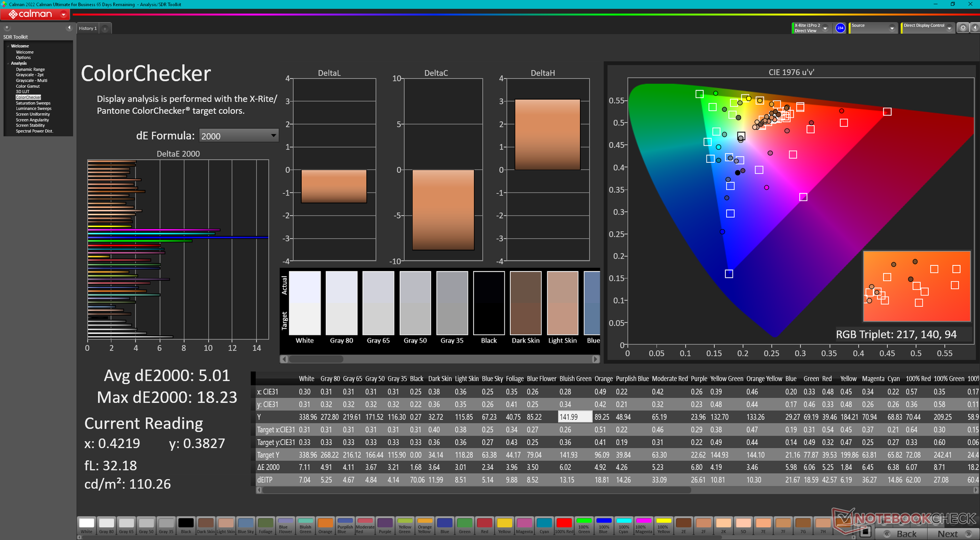Viewport: 980px width, 540px height.
Task: Open the Calman logo menu
Action: click(x=36, y=14)
